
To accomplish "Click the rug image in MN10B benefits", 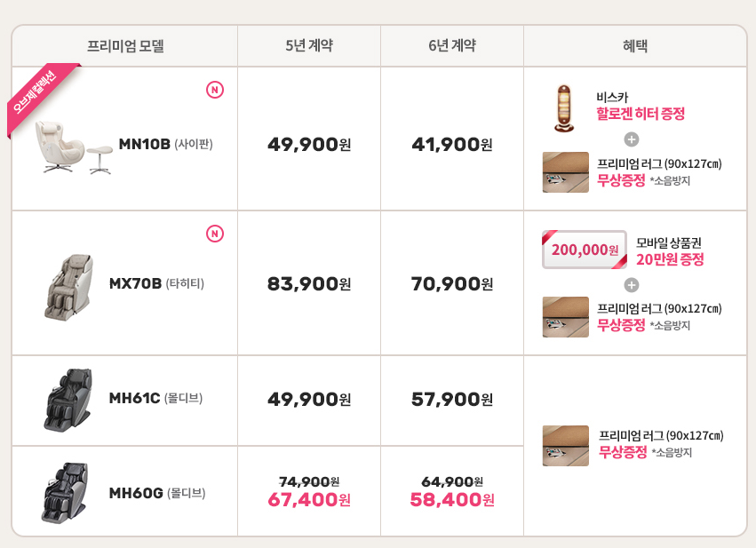I will coord(565,172).
